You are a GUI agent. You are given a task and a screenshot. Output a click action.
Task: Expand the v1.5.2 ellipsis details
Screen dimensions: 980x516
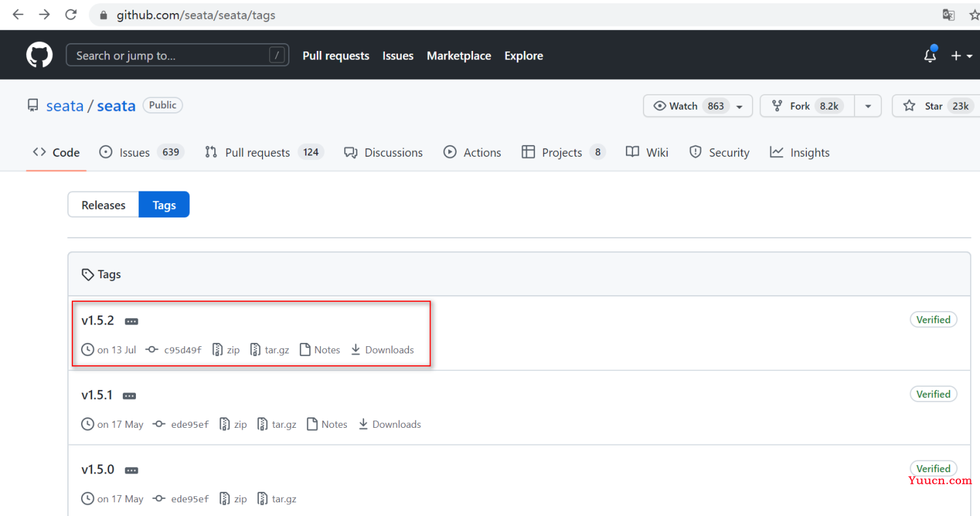tap(131, 321)
